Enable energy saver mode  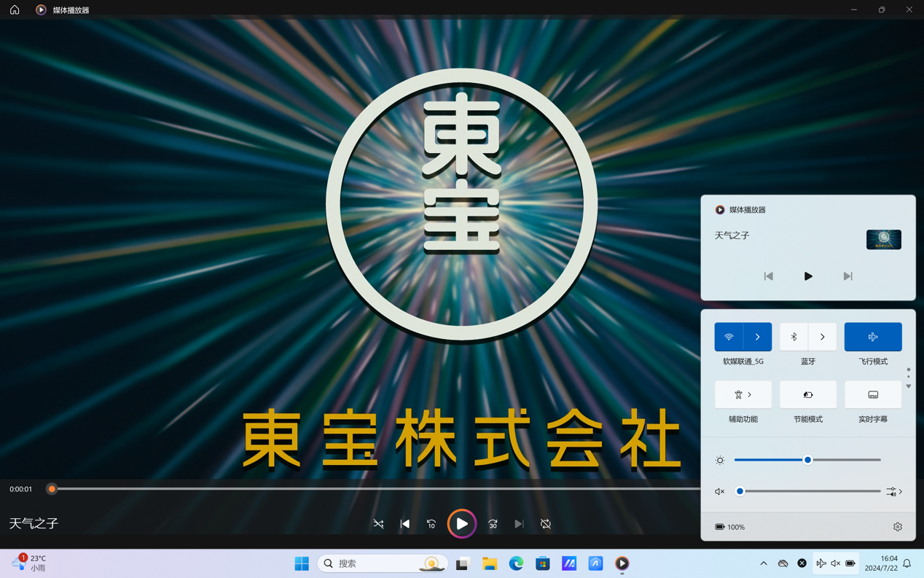pos(807,395)
